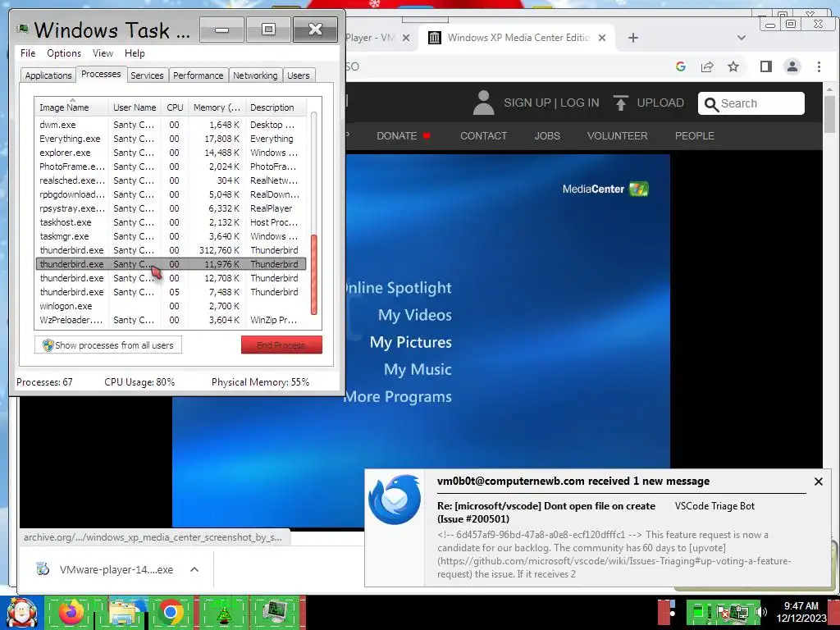Viewport: 840px width, 630px height.
Task: Click the archive.org user avatar icon
Action: [483, 103]
